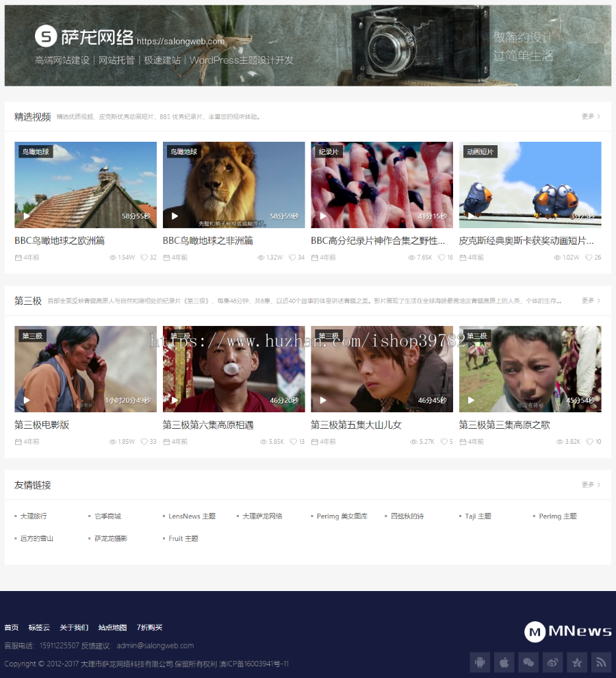
Task: Open the title link 皮克斯经典奥斯卡获奖动画短片
Action: pyautogui.click(x=526, y=240)
